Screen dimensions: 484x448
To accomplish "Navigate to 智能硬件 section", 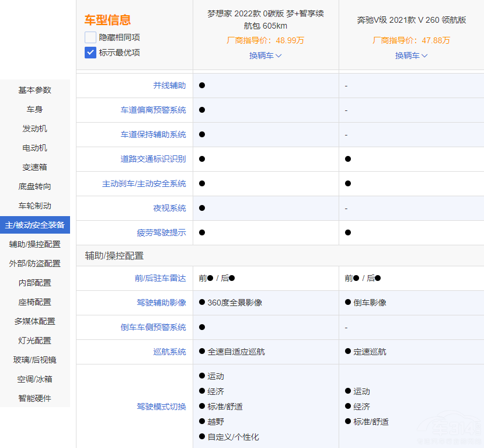I will pyautogui.click(x=35, y=398).
